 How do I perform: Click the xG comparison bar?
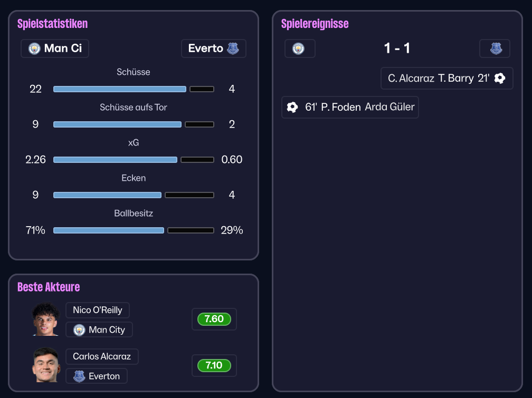point(134,160)
